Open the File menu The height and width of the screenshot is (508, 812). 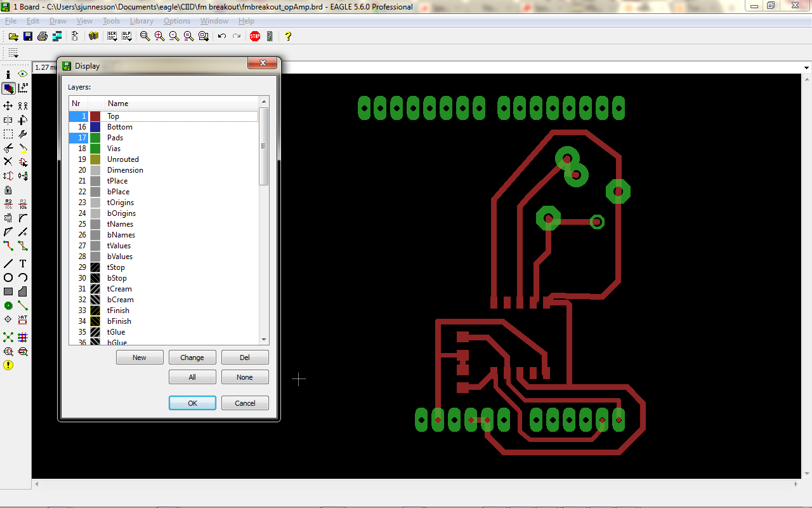(11, 21)
